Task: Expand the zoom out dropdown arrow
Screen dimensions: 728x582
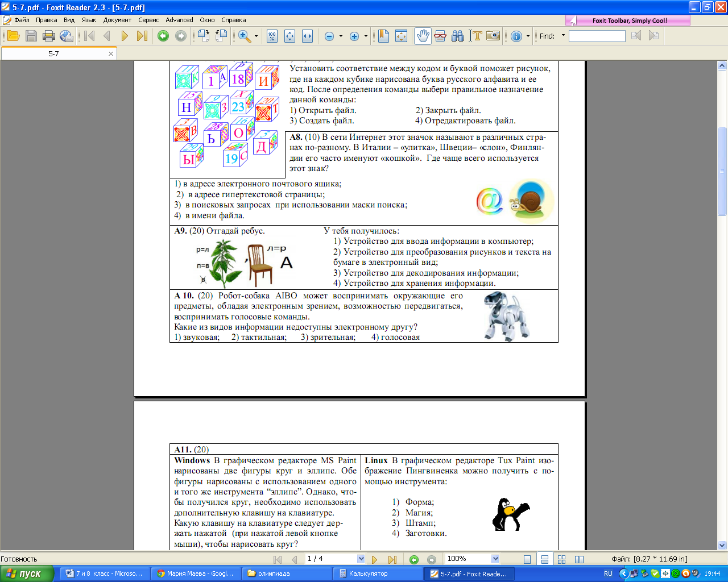Action: (x=341, y=36)
